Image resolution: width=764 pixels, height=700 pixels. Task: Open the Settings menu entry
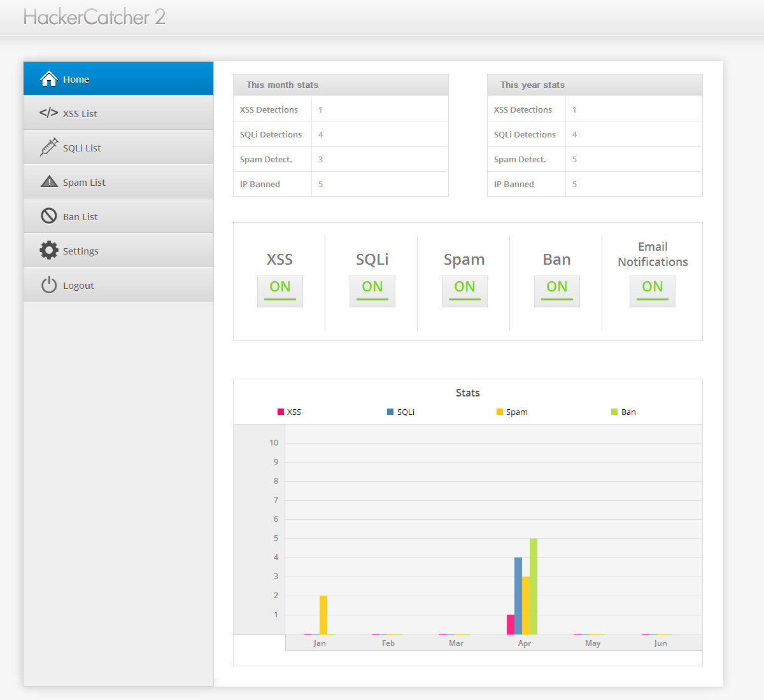(x=118, y=251)
